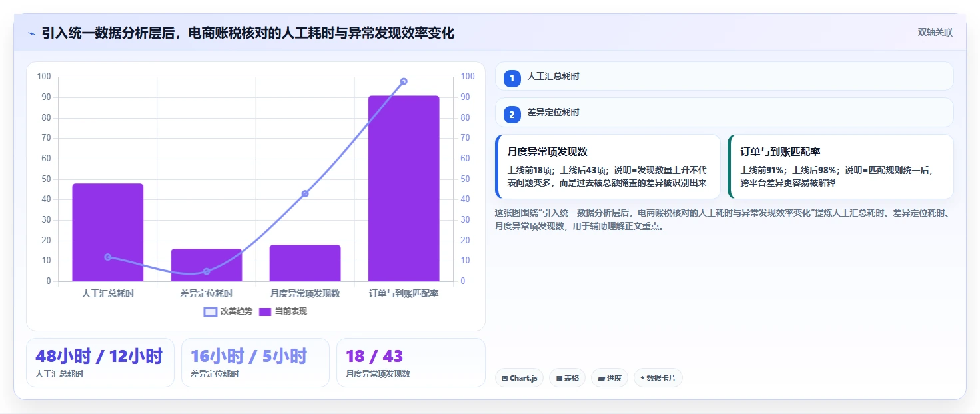The image size is (980, 414).
Task: Click the right axis value 50
Action: (466, 179)
